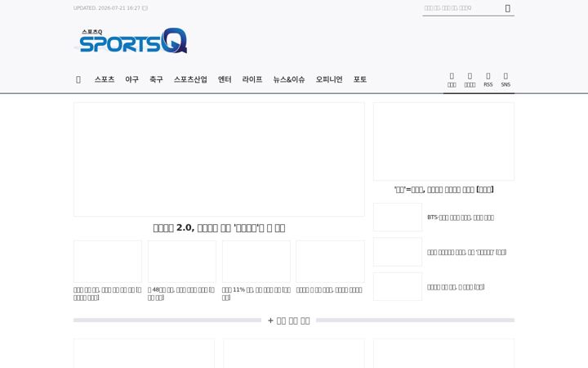Open the article headline mentioning '11%'

256,294
